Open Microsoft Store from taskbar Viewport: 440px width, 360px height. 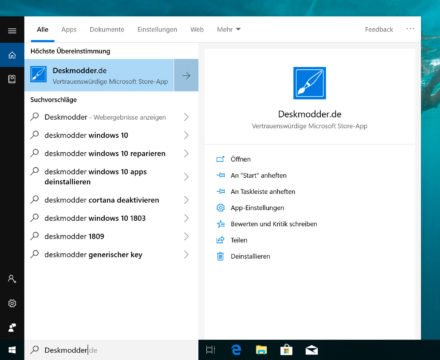[x=286, y=350]
